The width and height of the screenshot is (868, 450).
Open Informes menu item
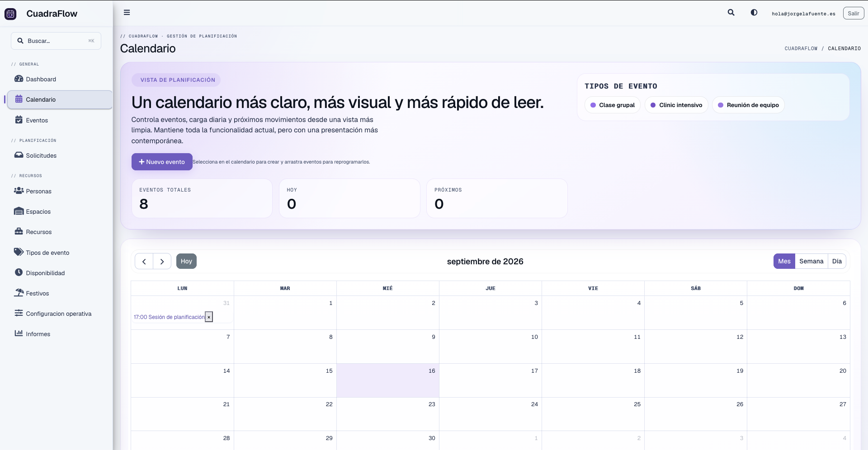pos(60,334)
